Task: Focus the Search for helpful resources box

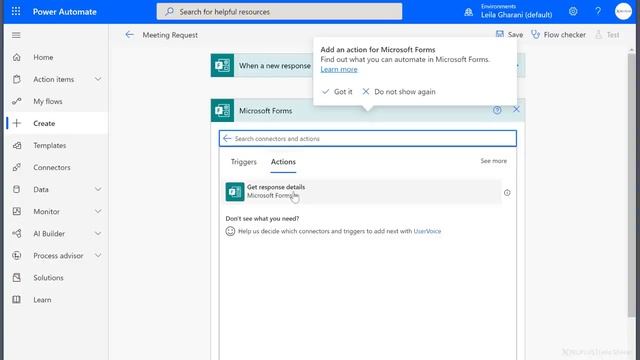Action: pyautogui.click(x=279, y=11)
